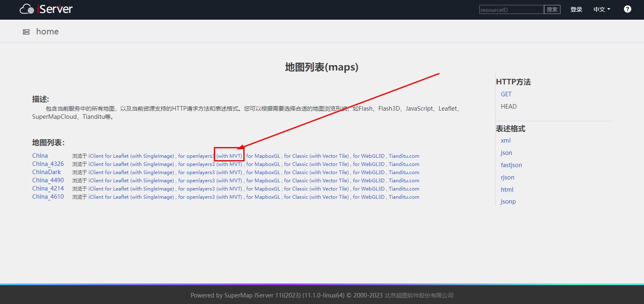Click for openlayers3 in the China_4214 row

[x=196, y=189]
